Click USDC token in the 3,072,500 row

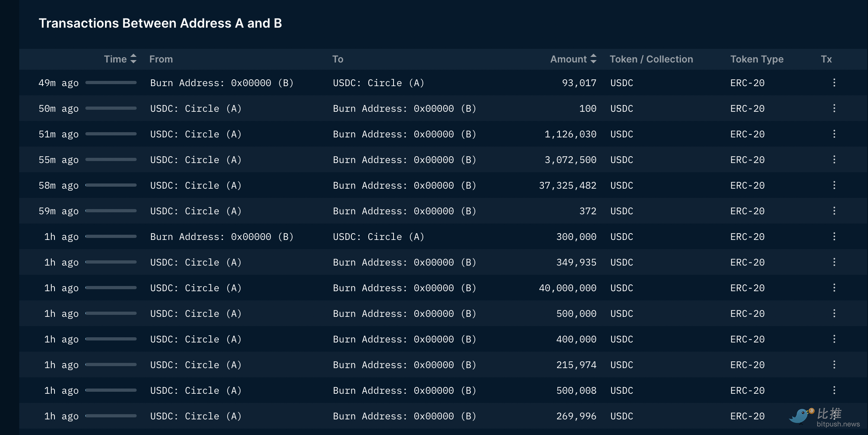pos(622,160)
